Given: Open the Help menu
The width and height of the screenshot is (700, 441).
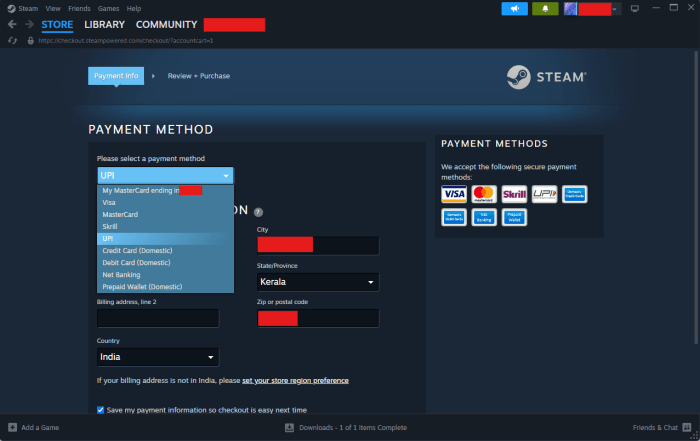Looking at the screenshot, I should (133, 8).
